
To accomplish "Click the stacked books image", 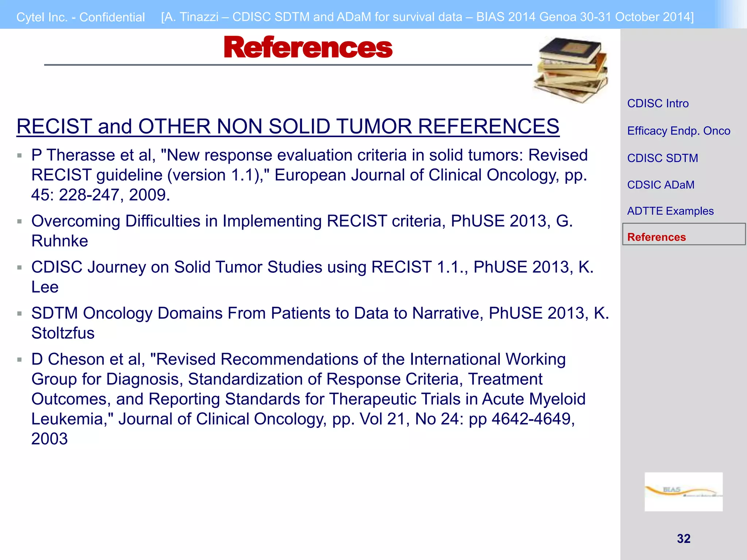I will 571,69.
